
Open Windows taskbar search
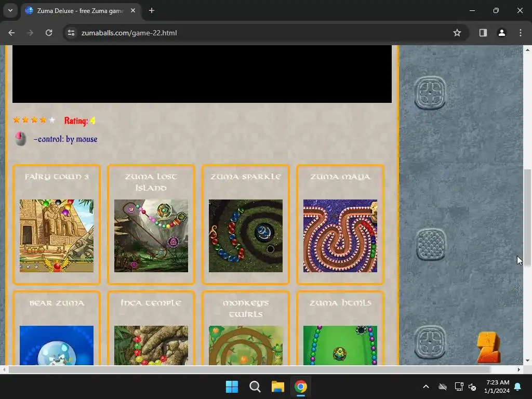[x=255, y=387]
